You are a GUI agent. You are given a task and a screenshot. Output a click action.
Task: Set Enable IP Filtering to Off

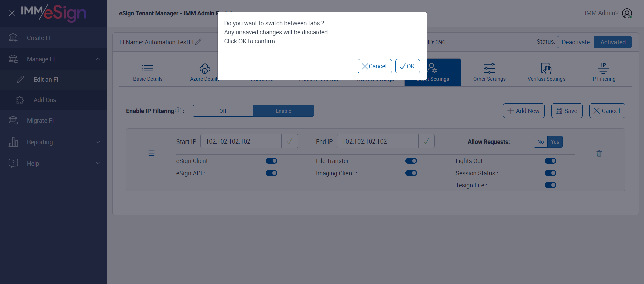coord(223,111)
